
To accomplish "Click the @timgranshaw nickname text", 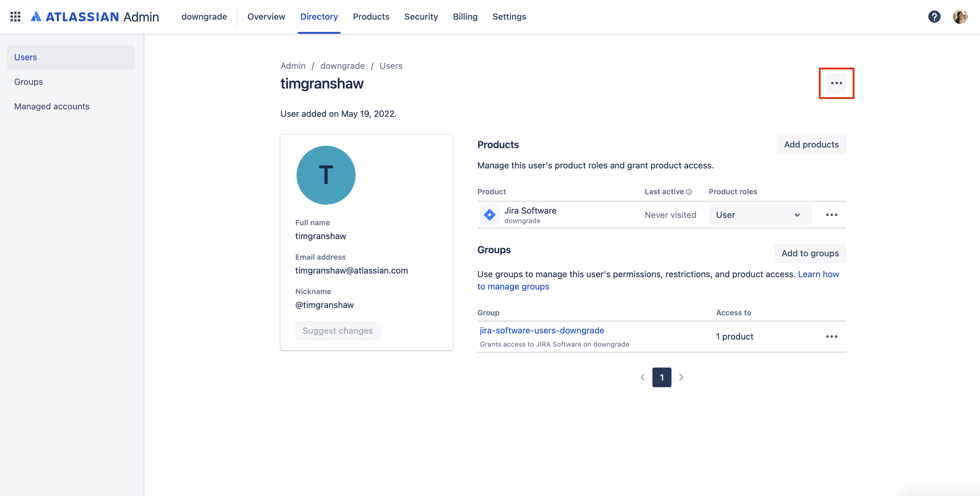I will click(x=324, y=305).
